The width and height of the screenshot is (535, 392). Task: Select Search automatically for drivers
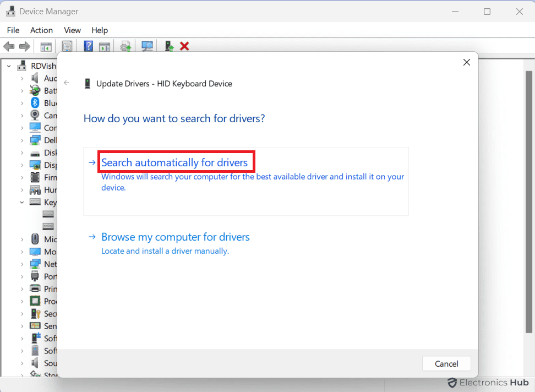[176, 162]
